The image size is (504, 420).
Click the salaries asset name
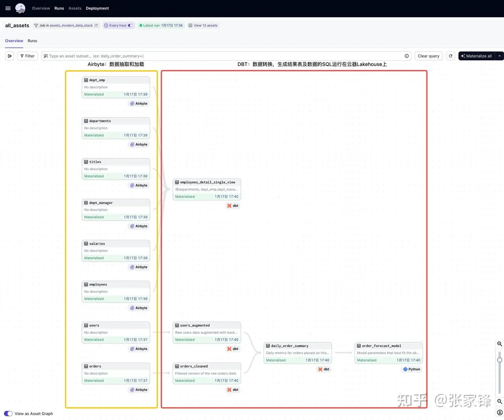click(97, 244)
